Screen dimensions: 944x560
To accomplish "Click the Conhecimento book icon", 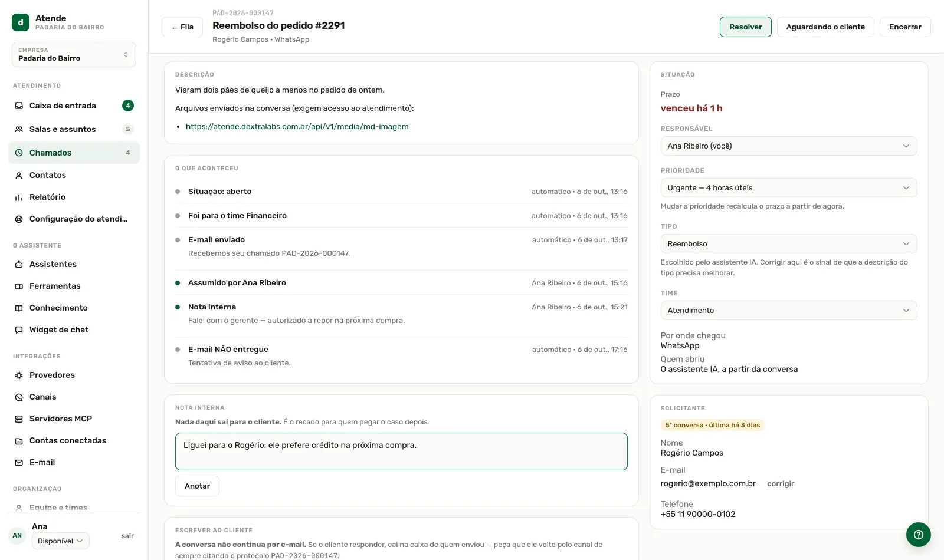I will pos(19,308).
